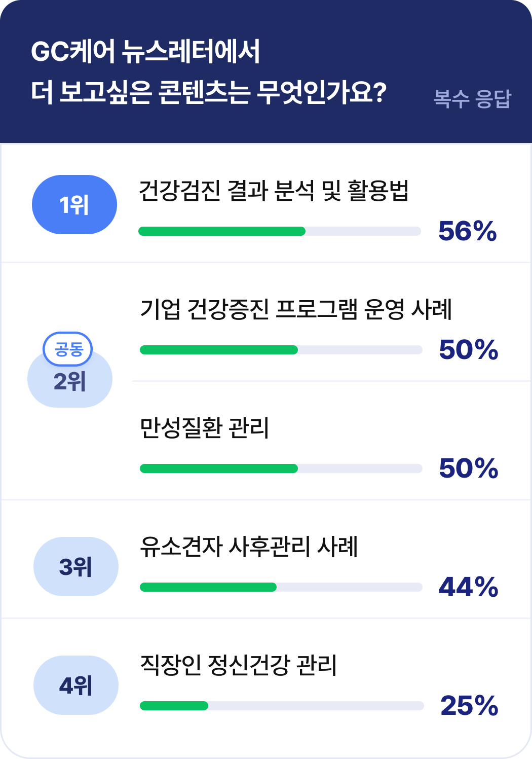Click the progress bar under 기업 건강증진 프로그램
This screenshot has height=759, width=532.
coord(281,350)
